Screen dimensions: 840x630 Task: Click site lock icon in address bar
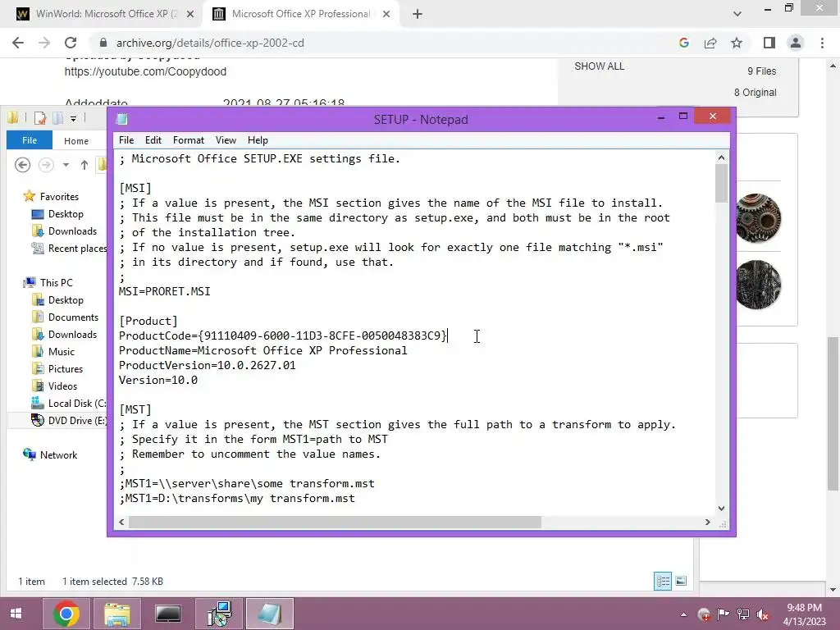click(x=103, y=43)
